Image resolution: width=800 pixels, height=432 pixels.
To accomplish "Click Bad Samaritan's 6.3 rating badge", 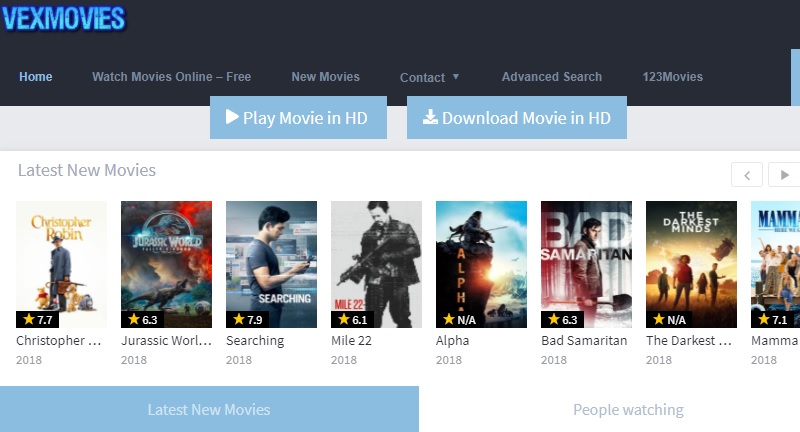I will point(562,319).
